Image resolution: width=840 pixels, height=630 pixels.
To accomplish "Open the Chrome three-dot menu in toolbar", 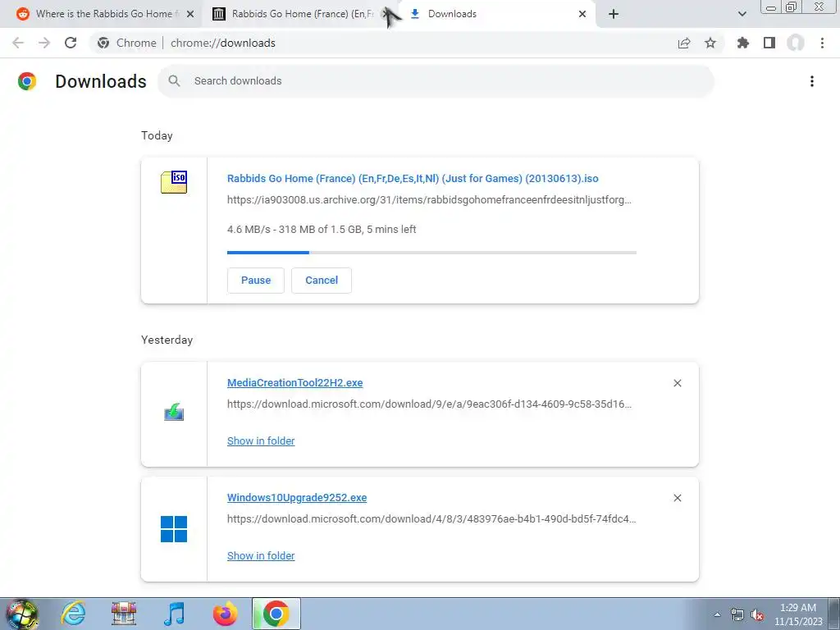I will (822, 43).
